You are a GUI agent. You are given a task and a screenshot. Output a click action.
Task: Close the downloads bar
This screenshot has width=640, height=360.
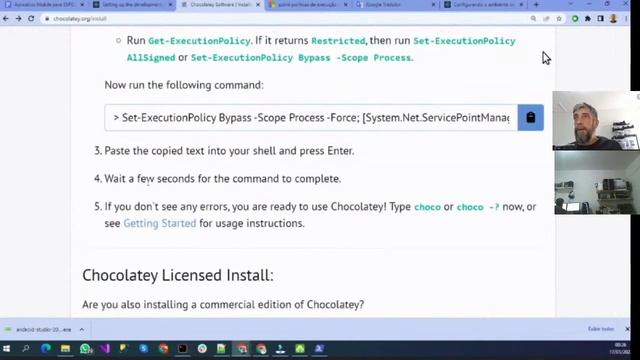[627, 329]
